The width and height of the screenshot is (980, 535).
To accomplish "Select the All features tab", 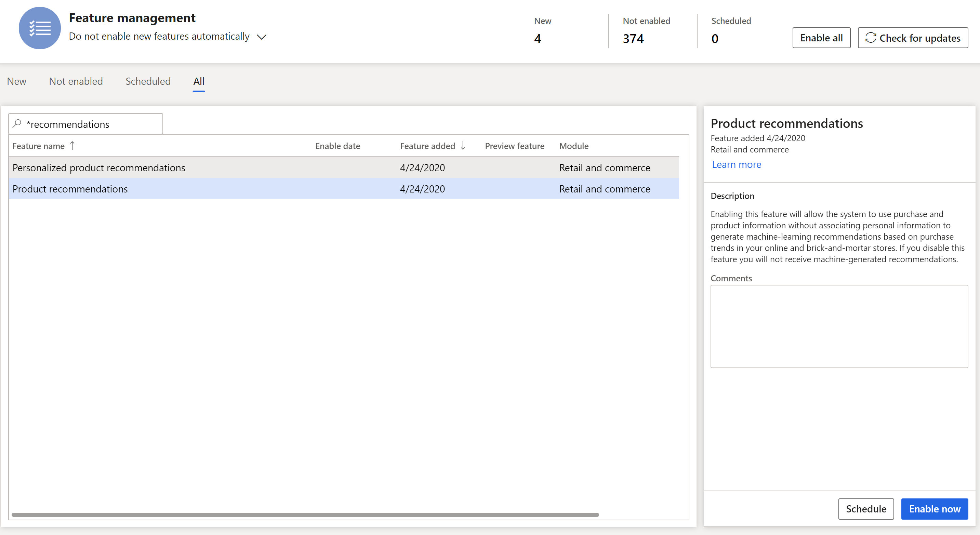I will click(199, 81).
